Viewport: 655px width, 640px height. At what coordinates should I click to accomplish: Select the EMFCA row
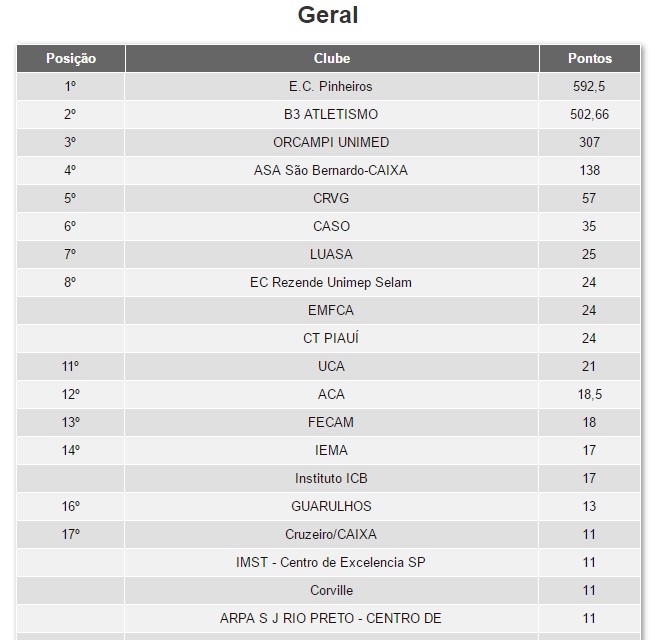click(x=331, y=311)
